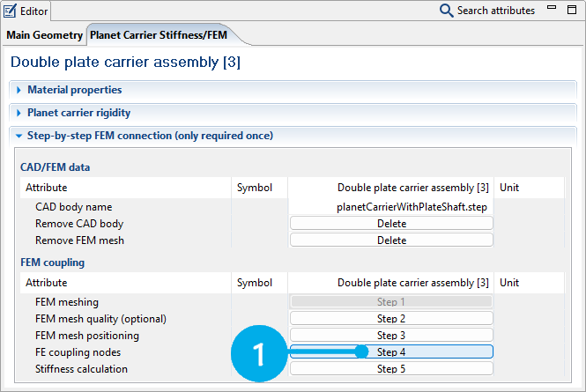The width and height of the screenshot is (586, 392).
Task: Switch to the Main Geometry tab
Action: (44, 35)
